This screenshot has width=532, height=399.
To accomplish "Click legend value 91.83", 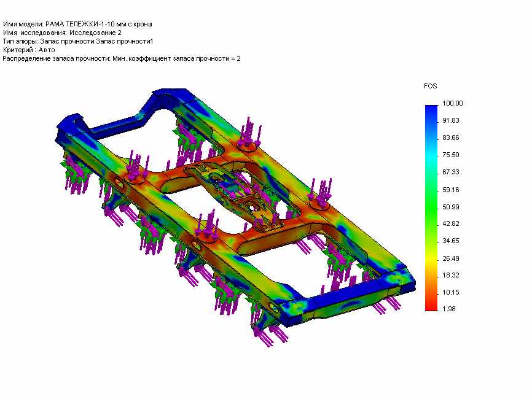I will 451,121.
